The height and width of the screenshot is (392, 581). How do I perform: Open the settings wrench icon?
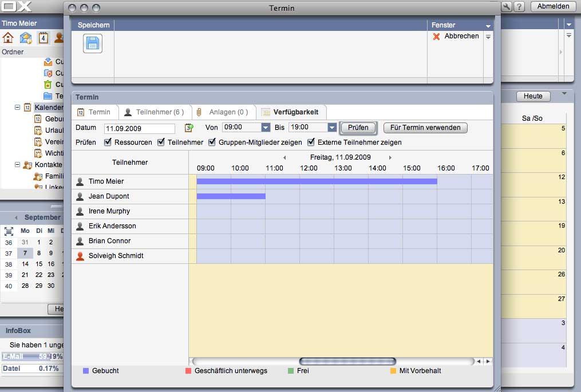point(507,7)
